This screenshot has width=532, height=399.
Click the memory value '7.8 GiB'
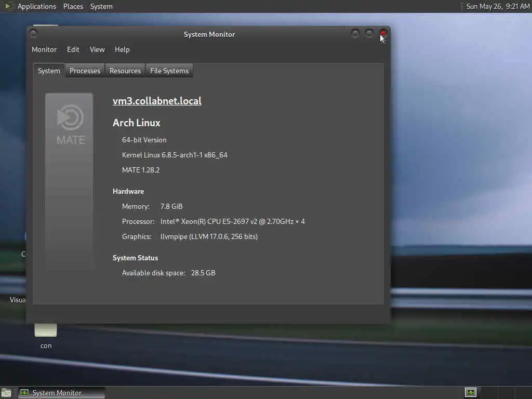point(171,206)
